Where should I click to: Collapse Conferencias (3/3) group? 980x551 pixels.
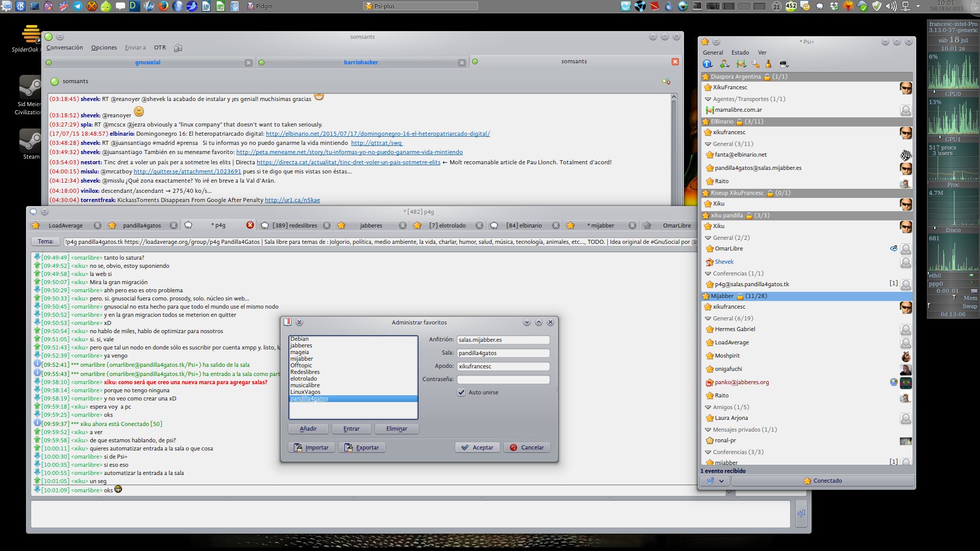pyautogui.click(x=708, y=452)
